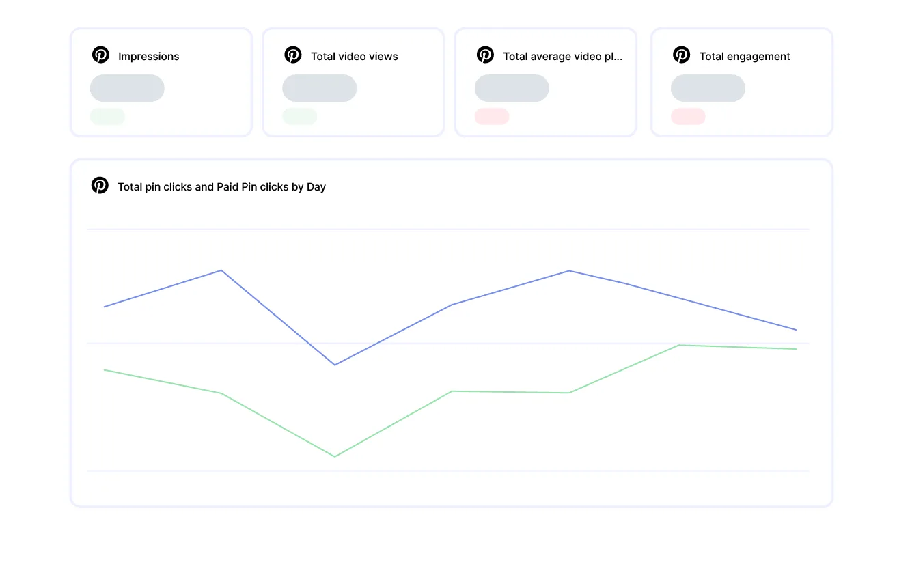Click the chart title Total pin clicks and Paid Pin clicks by Day
Image resolution: width=897 pixels, height=588 pixels.
click(221, 187)
